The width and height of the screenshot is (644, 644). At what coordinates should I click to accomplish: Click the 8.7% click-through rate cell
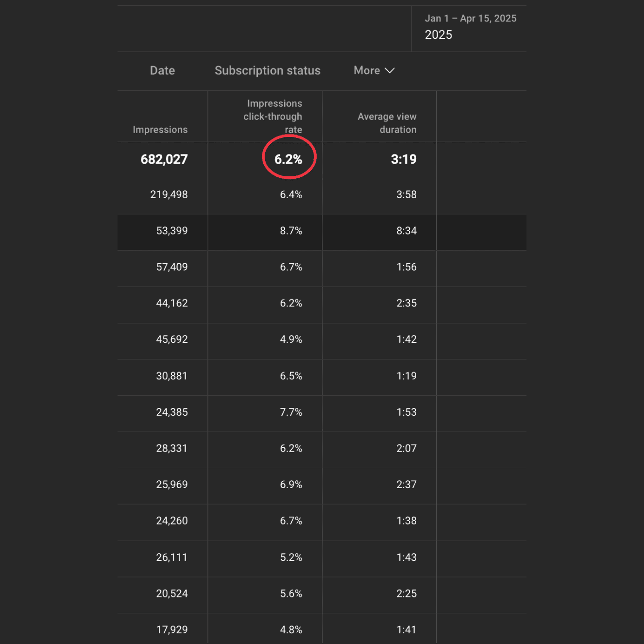(291, 231)
